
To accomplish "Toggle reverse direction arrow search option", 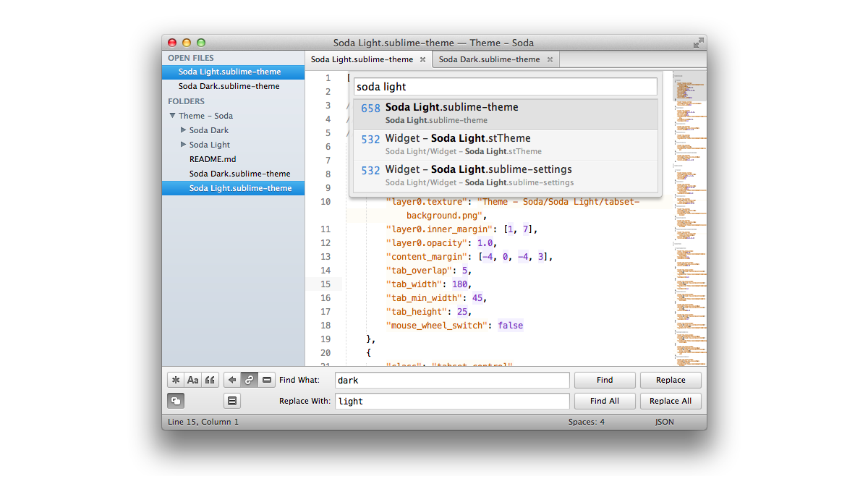I will pos(232,380).
